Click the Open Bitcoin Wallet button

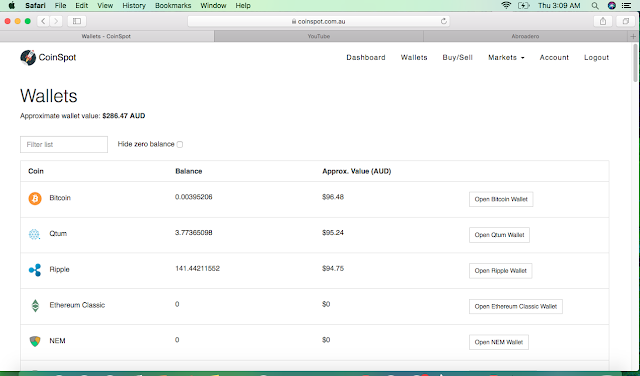501,199
